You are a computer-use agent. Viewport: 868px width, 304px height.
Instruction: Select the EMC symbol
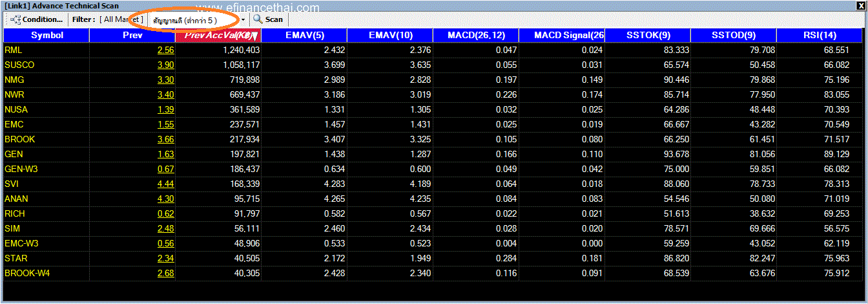[x=14, y=124]
